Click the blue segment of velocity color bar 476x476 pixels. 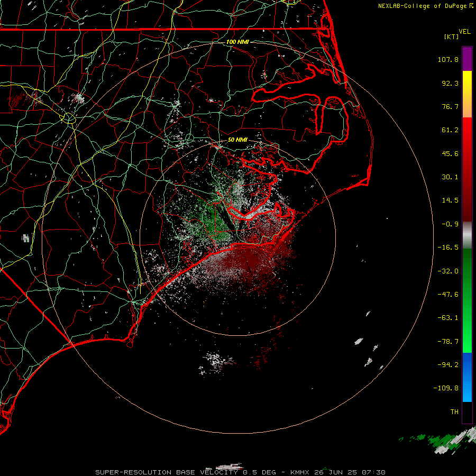point(467,377)
